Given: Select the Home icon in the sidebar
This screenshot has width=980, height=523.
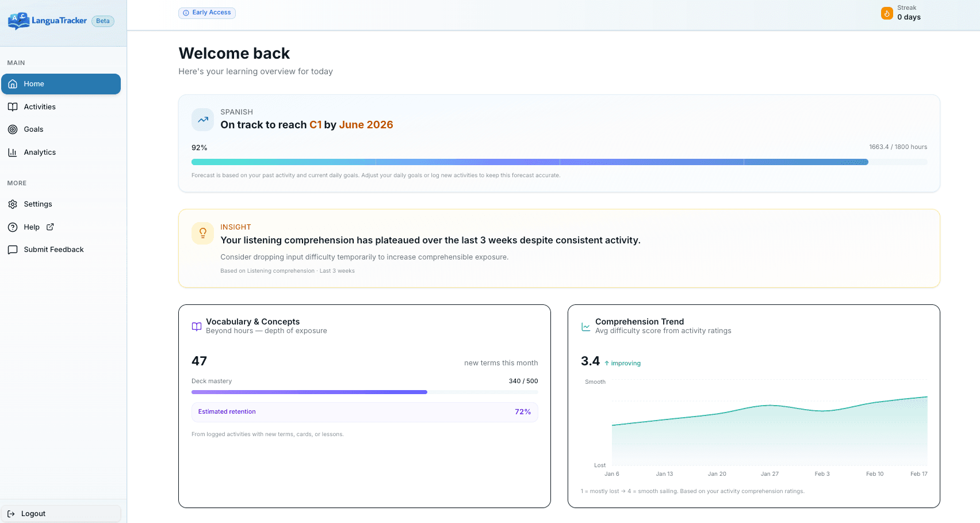Looking at the screenshot, I should coord(12,83).
